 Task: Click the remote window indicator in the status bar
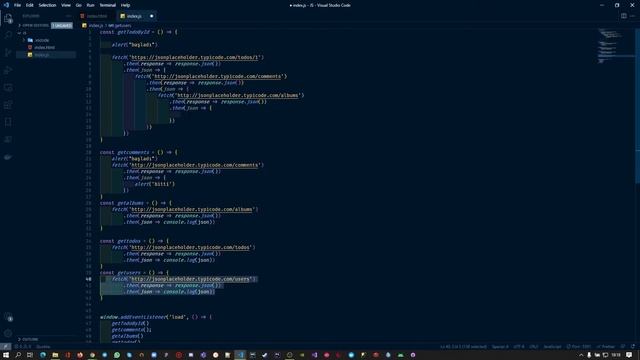pos(6,347)
